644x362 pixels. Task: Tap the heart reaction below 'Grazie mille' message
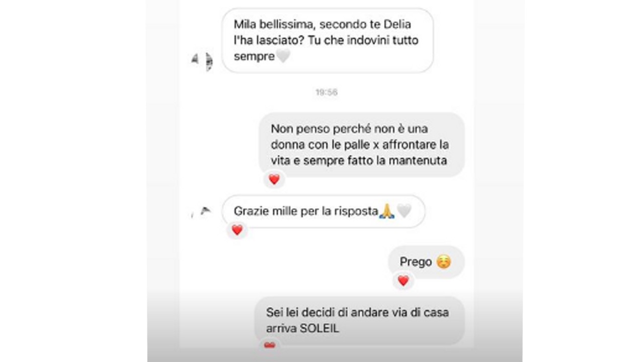tap(237, 230)
